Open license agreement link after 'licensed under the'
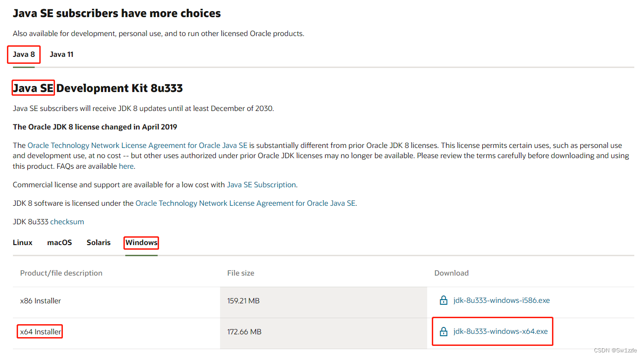The width and height of the screenshot is (644, 357). pyautogui.click(x=245, y=203)
